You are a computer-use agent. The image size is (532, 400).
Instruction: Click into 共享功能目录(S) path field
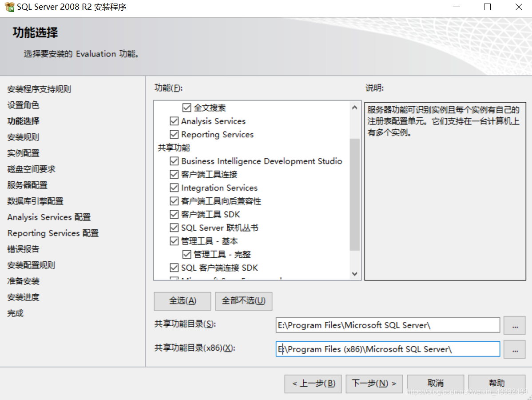point(388,325)
